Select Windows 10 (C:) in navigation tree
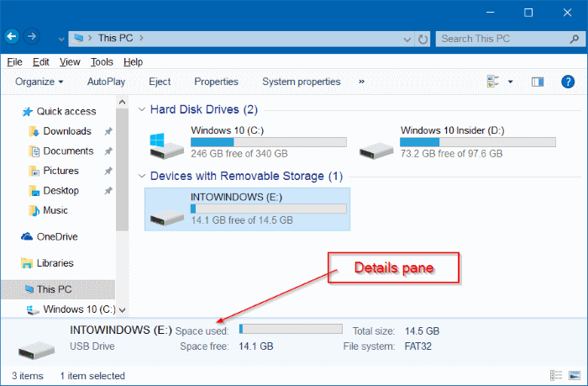The image size is (588, 386). pos(71,309)
